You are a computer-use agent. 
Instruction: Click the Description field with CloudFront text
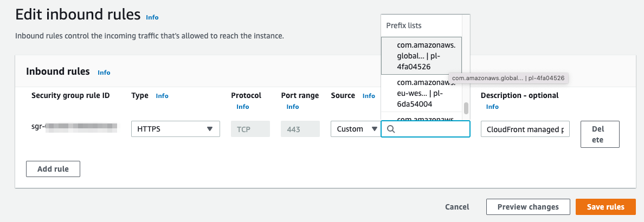tap(525, 129)
